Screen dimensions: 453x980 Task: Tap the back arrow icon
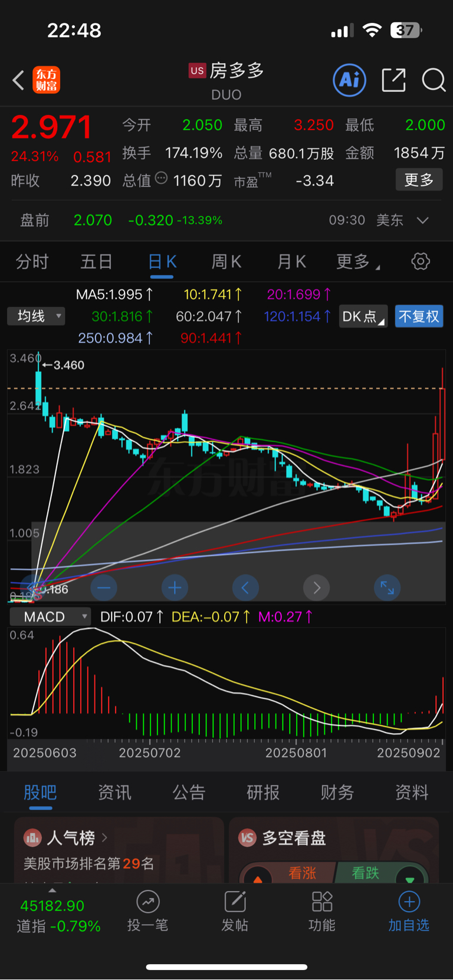(18, 80)
